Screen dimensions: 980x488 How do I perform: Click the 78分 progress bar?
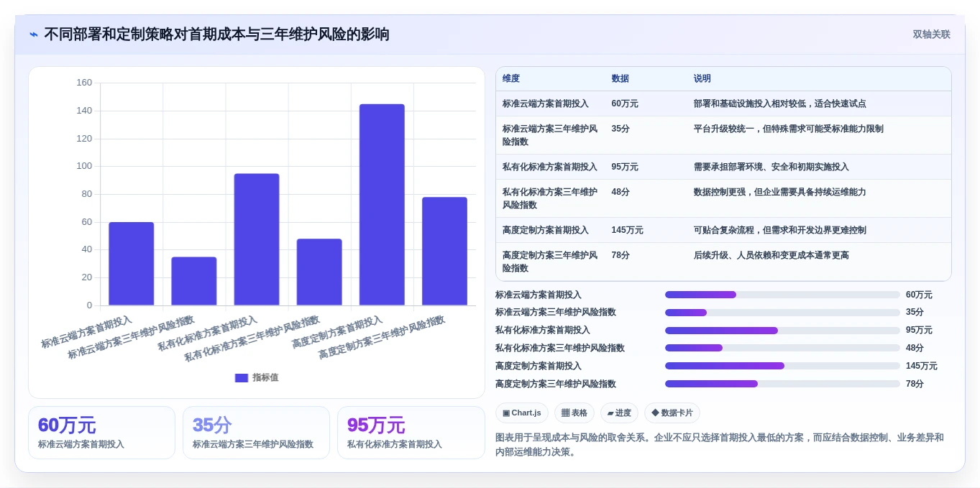click(x=782, y=384)
